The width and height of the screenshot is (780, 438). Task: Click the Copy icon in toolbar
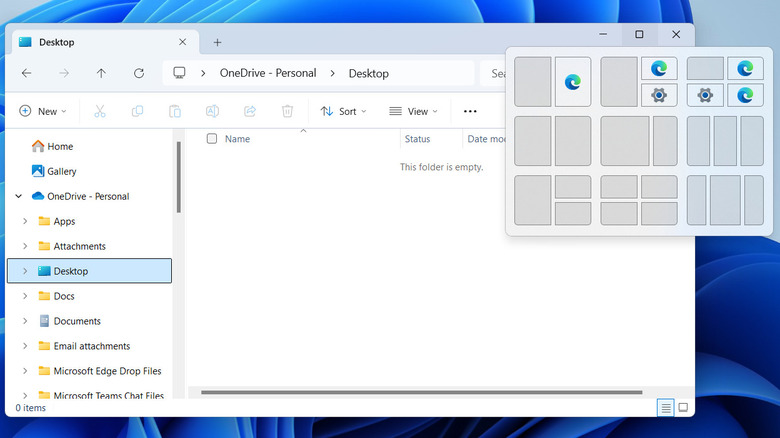pyautogui.click(x=137, y=111)
